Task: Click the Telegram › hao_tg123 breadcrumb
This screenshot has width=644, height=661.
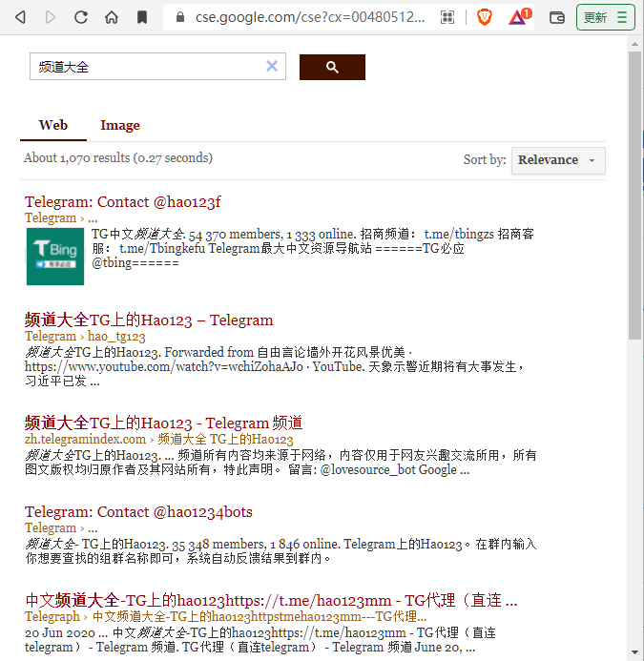Action: [85, 337]
